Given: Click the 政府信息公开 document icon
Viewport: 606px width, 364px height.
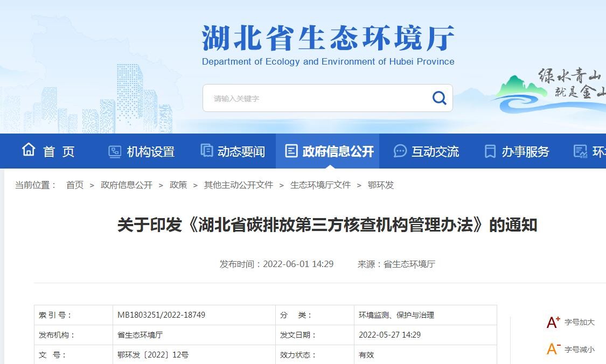Looking at the screenshot, I should point(291,151).
